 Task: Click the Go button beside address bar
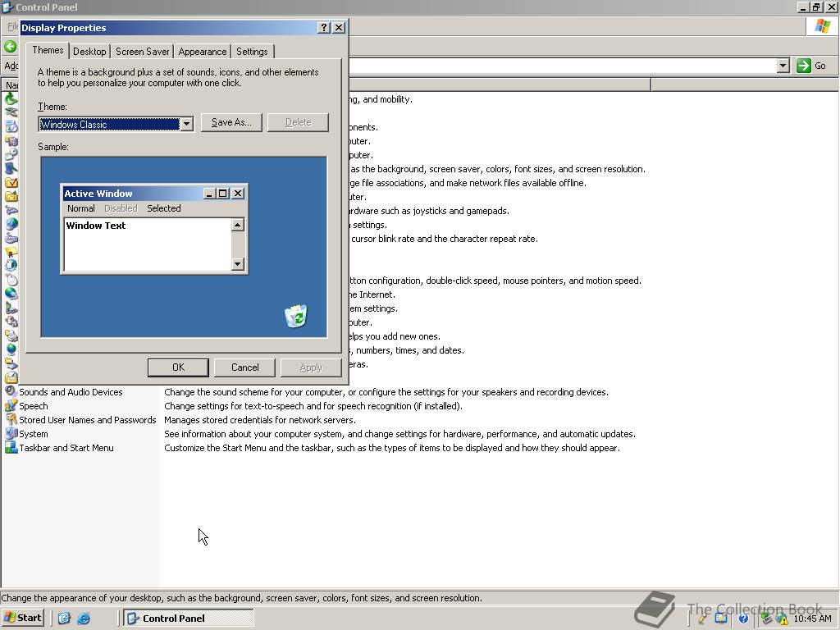pos(811,66)
